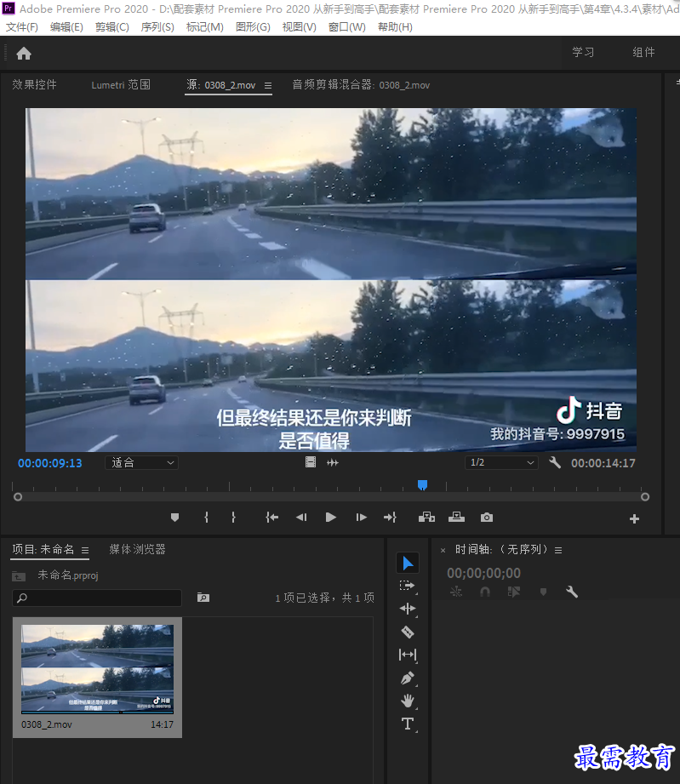
Task: Select the 0308_2.mov thumbnail
Action: 98,668
